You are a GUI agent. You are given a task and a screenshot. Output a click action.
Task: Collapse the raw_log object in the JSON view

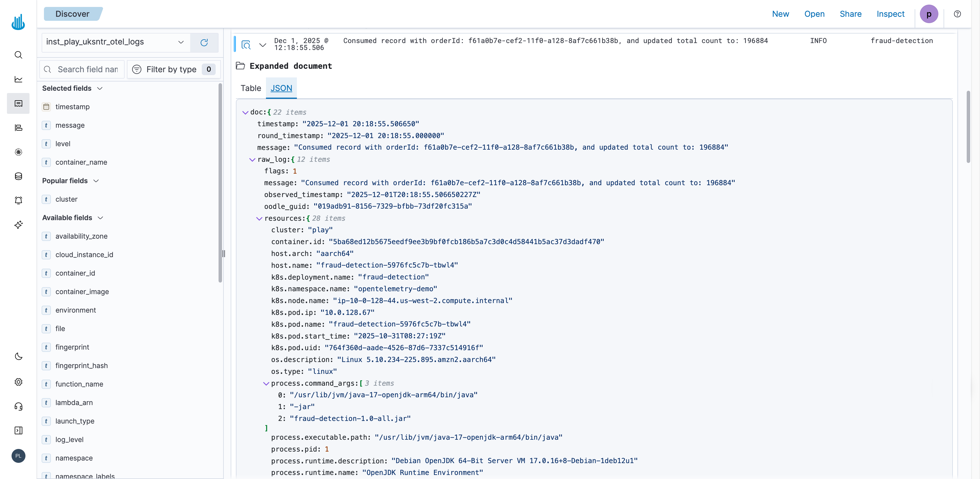click(x=252, y=159)
